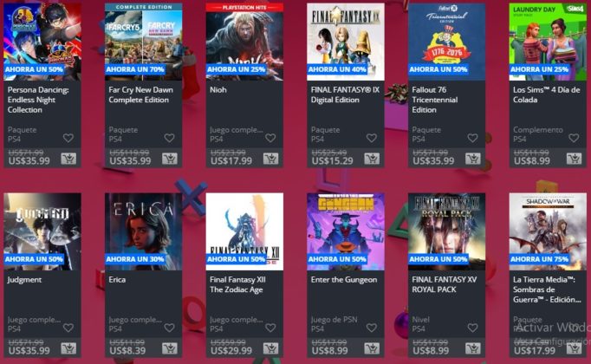
Task: Add Judgment to the shopping cart
Action: point(68,348)
